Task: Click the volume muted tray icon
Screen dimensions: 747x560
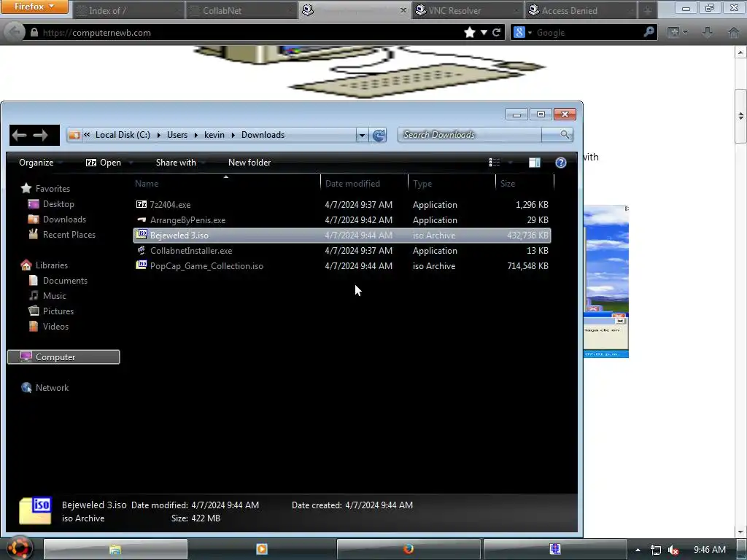Action: click(x=673, y=550)
